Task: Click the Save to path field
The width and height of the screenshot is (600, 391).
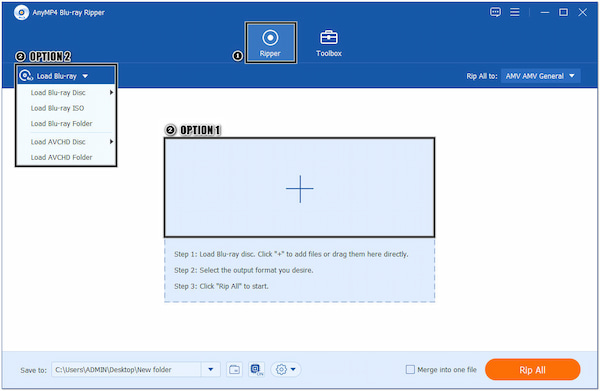Action: click(126, 370)
